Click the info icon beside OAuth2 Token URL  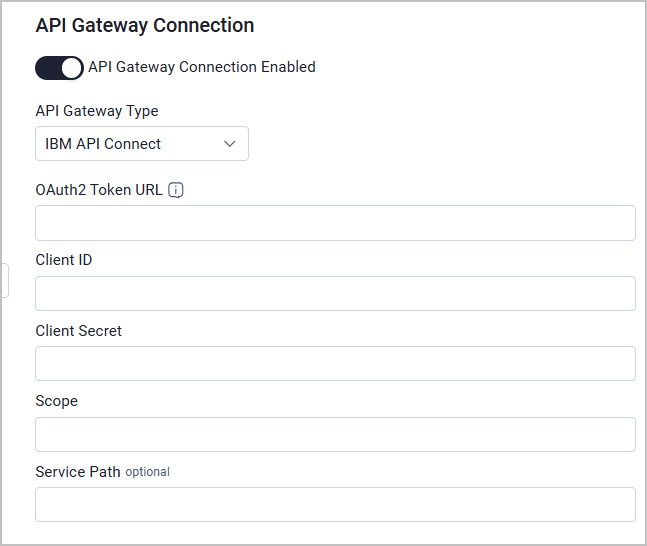point(176,190)
